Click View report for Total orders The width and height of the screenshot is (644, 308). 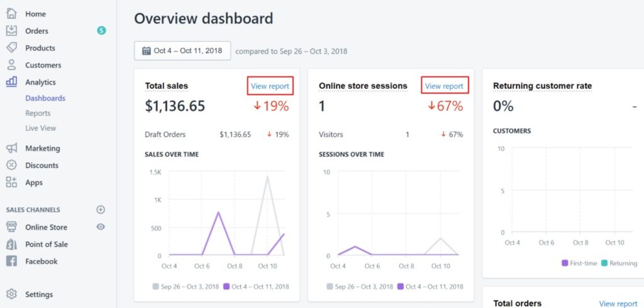click(x=618, y=304)
